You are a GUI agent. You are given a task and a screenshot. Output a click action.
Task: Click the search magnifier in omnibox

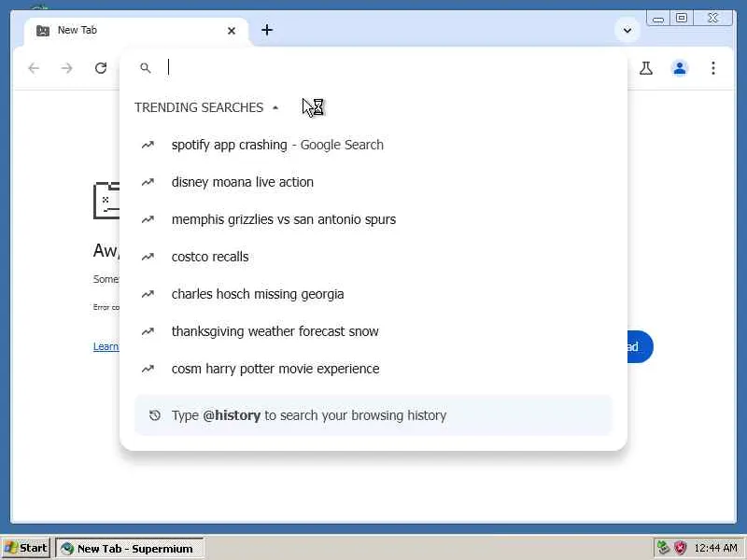coord(146,68)
